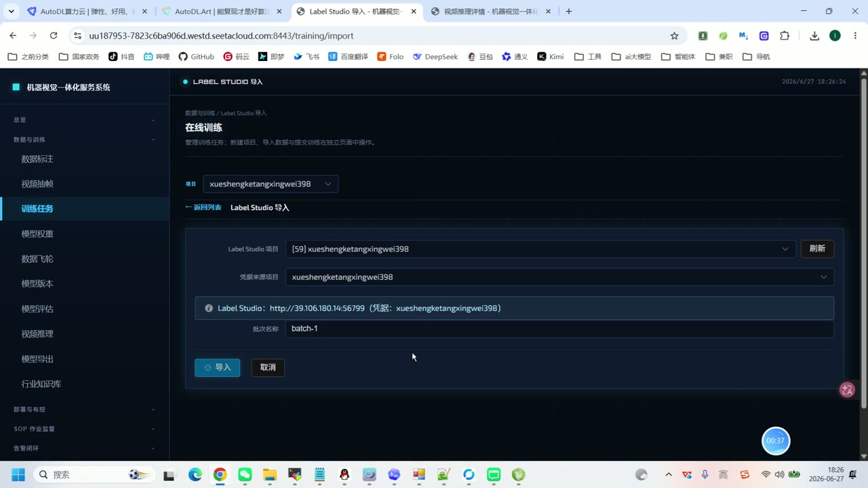868x488 pixels.
Task: Click the floating translate icon at right edge
Action: click(x=847, y=390)
